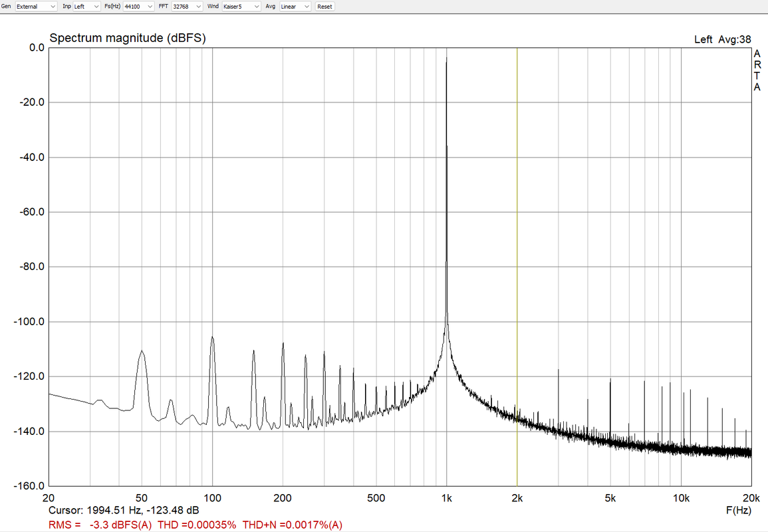Click the "-160.0" level axis label
The width and height of the screenshot is (768, 532).
tap(29, 486)
